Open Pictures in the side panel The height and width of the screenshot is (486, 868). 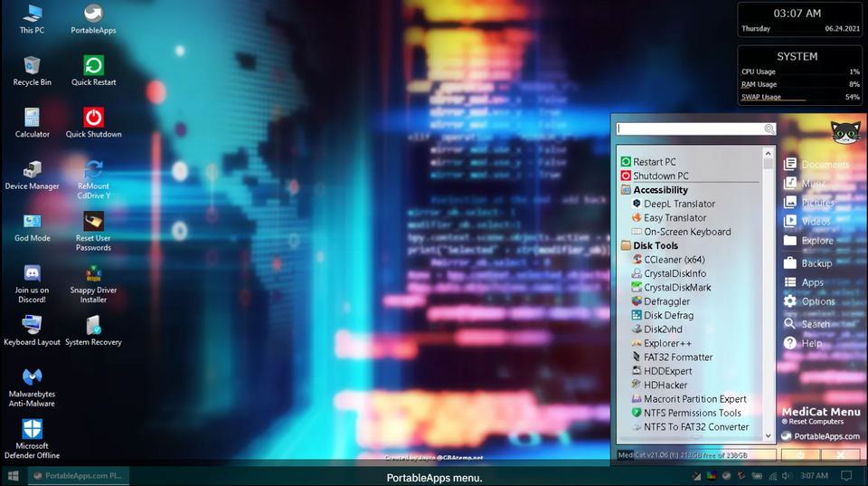pyautogui.click(x=809, y=202)
